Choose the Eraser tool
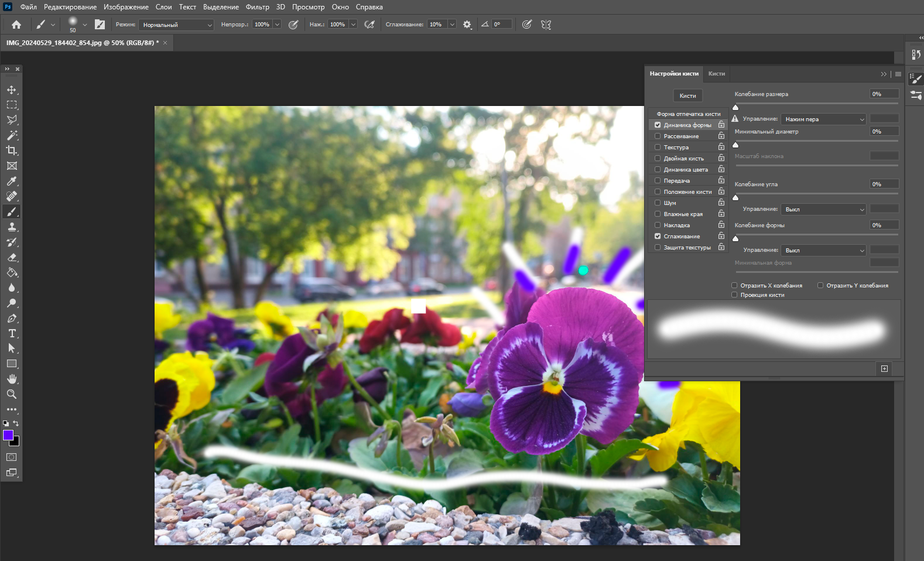 click(12, 258)
